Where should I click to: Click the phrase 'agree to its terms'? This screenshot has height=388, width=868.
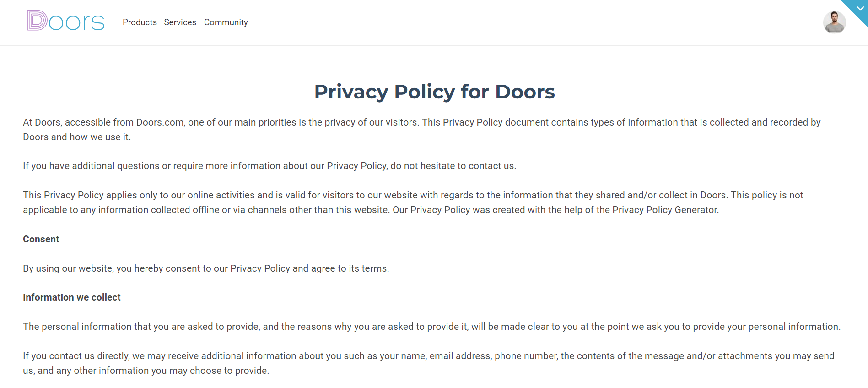pos(349,268)
